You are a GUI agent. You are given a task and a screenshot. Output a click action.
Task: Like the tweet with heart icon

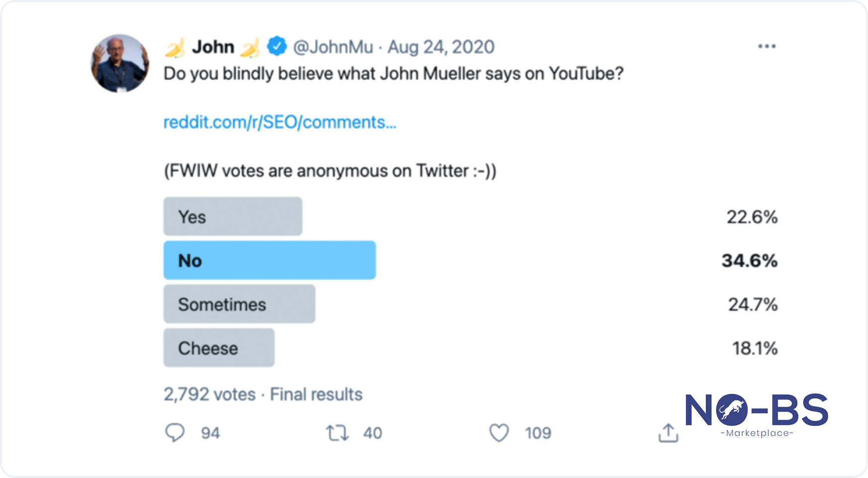[499, 433]
